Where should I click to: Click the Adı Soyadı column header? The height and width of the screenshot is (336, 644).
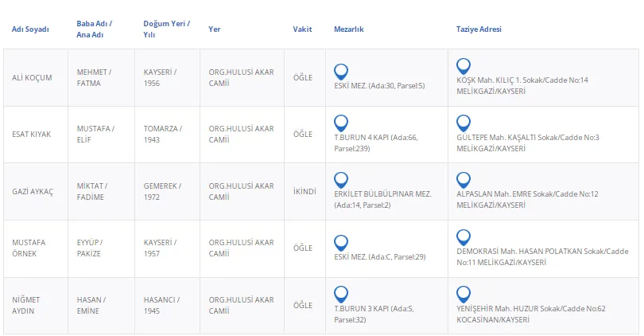30,29
